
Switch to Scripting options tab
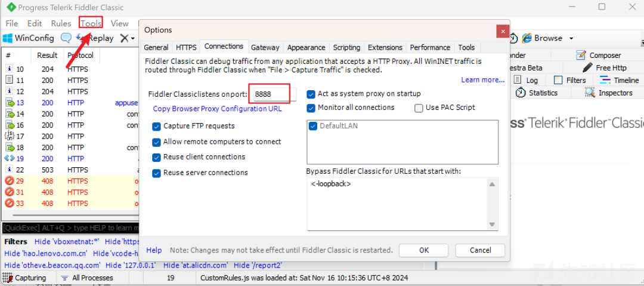click(346, 47)
